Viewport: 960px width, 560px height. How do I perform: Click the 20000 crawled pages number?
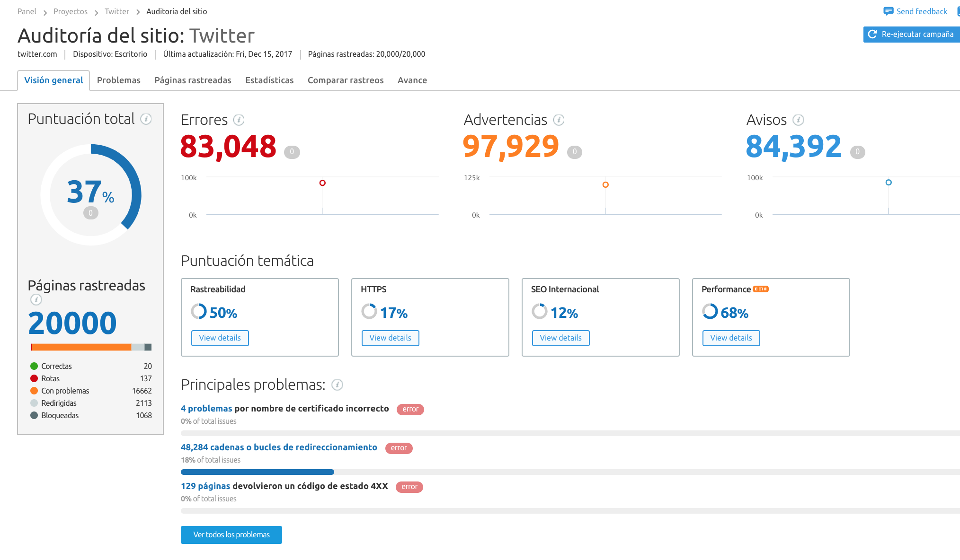[72, 323]
